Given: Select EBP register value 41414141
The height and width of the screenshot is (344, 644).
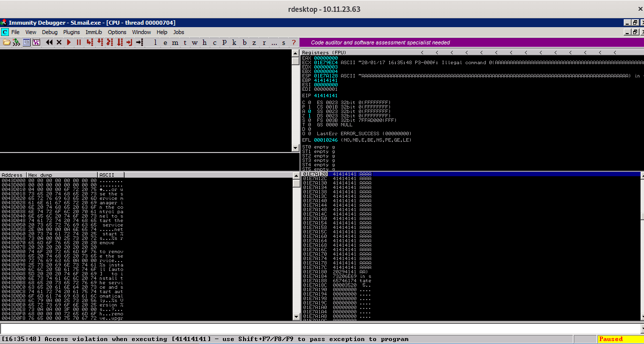Looking at the screenshot, I should pyautogui.click(x=326, y=80).
